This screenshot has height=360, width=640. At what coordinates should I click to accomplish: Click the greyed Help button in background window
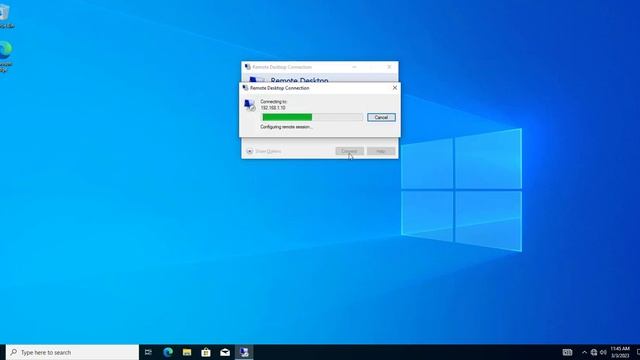[x=381, y=151]
